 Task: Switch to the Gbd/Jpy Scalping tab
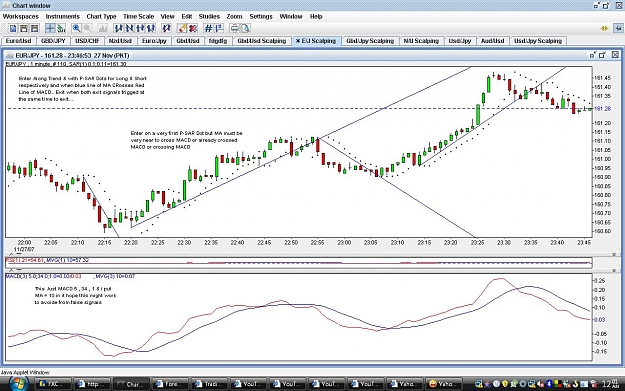point(370,41)
